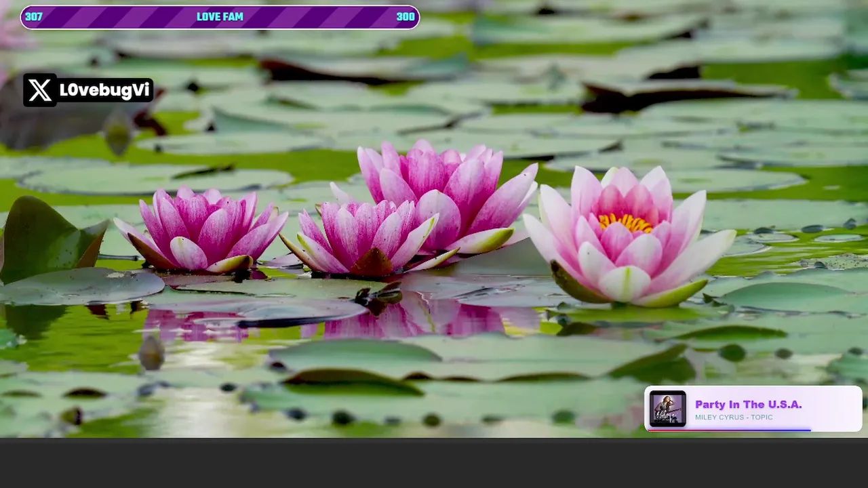The image size is (868, 488).
Task: Click the L0vebugVi username label
Action: 104,90
